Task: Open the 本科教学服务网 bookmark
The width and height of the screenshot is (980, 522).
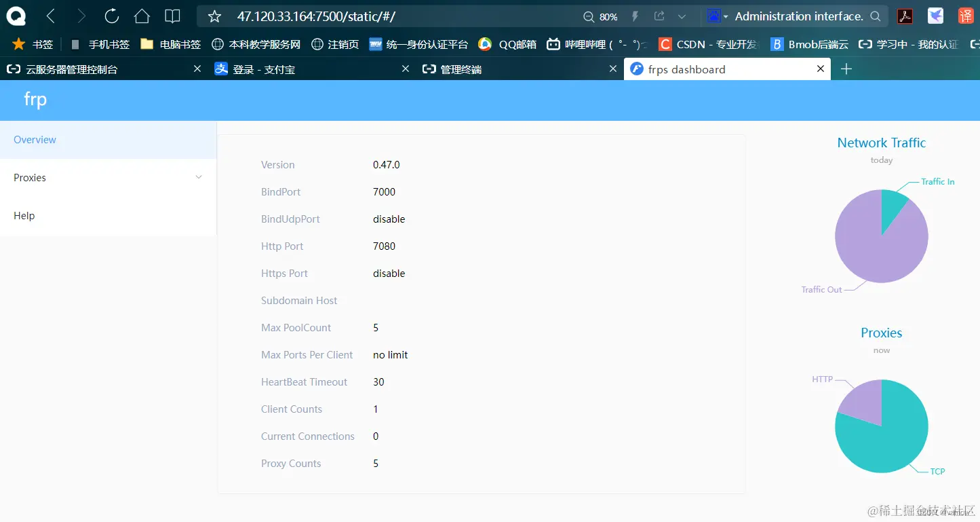Action: tap(256, 44)
